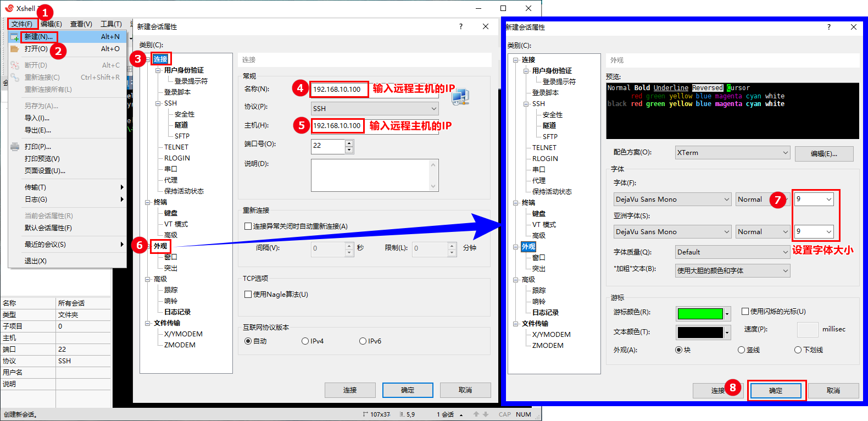This screenshot has height=421, width=868.
Task: Click the folder icon beside 打开(O)
Action: pyautogui.click(x=15, y=49)
